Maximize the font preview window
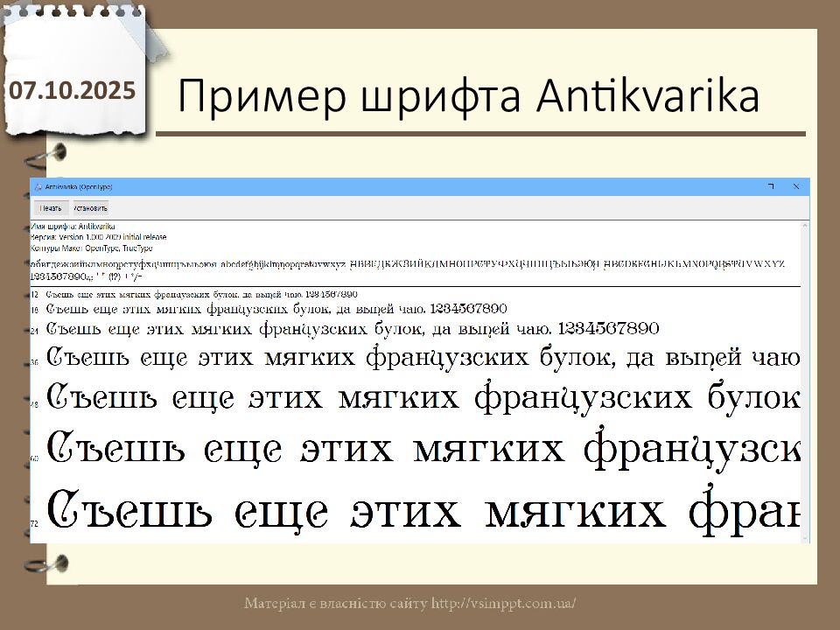Viewport: 840px width, 630px height. pyautogui.click(x=771, y=186)
